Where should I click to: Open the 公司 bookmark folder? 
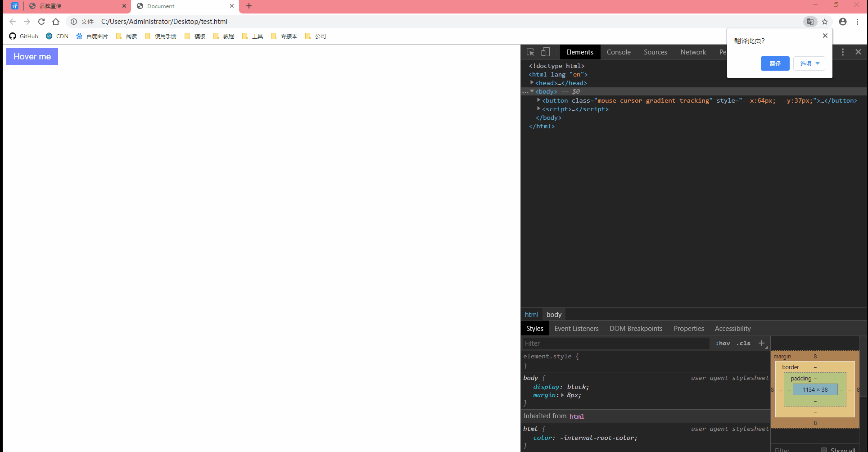pos(316,36)
